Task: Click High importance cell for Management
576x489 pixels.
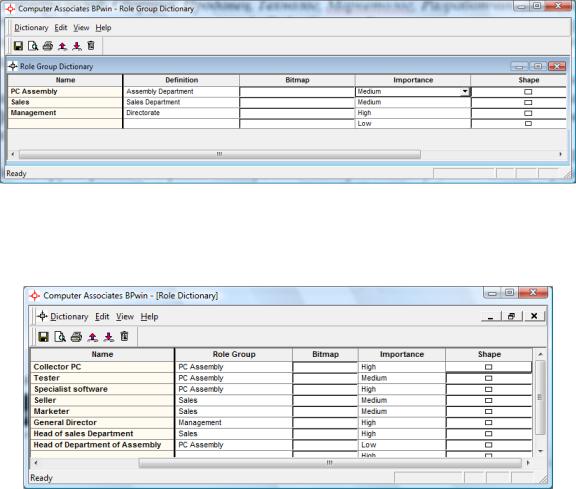Action: (x=413, y=113)
